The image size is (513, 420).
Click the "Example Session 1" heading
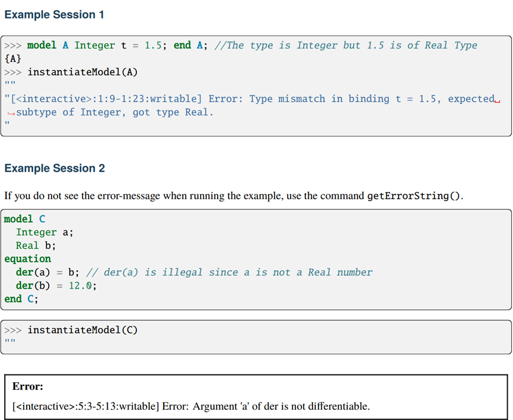(x=54, y=15)
